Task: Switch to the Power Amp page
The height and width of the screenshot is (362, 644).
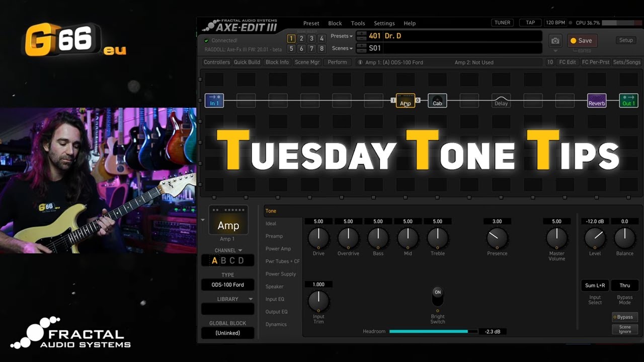Action: [x=278, y=249]
